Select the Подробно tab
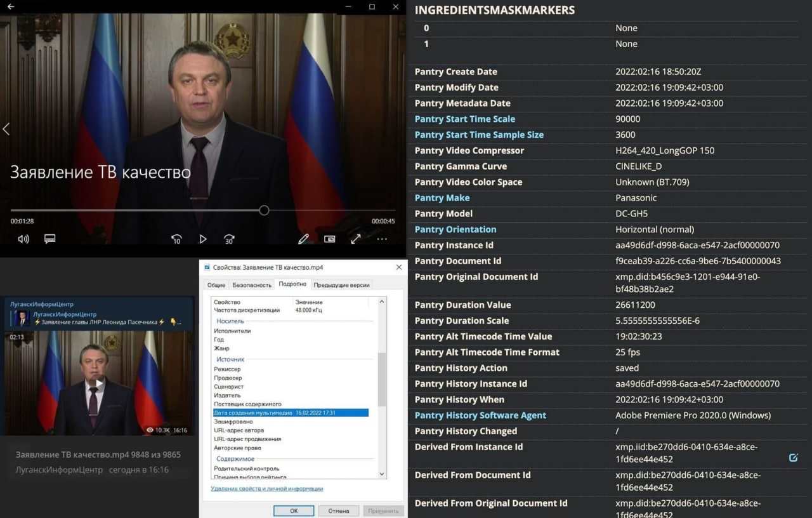Viewport: 812px width, 518px height. tap(292, 284)
